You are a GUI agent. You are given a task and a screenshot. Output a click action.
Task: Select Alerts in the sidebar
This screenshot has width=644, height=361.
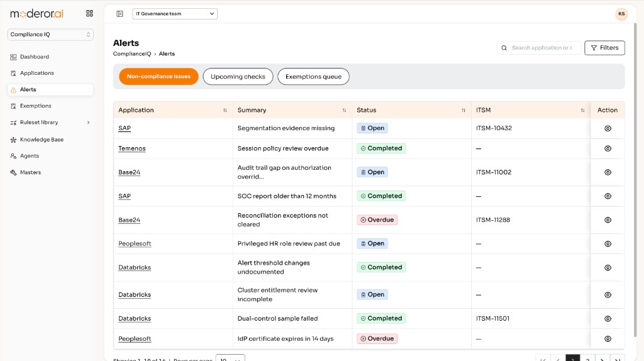click(x=50, y=89)
